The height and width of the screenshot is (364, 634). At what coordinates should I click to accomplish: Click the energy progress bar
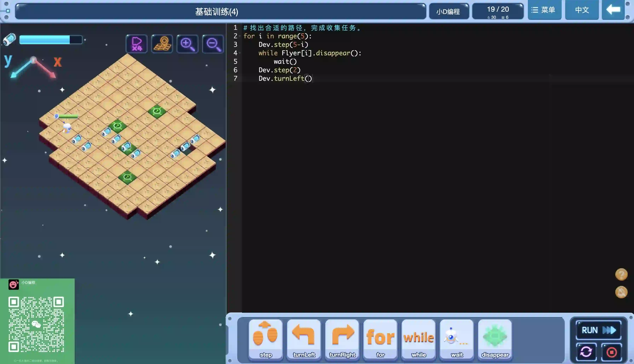tap(51, 40)
